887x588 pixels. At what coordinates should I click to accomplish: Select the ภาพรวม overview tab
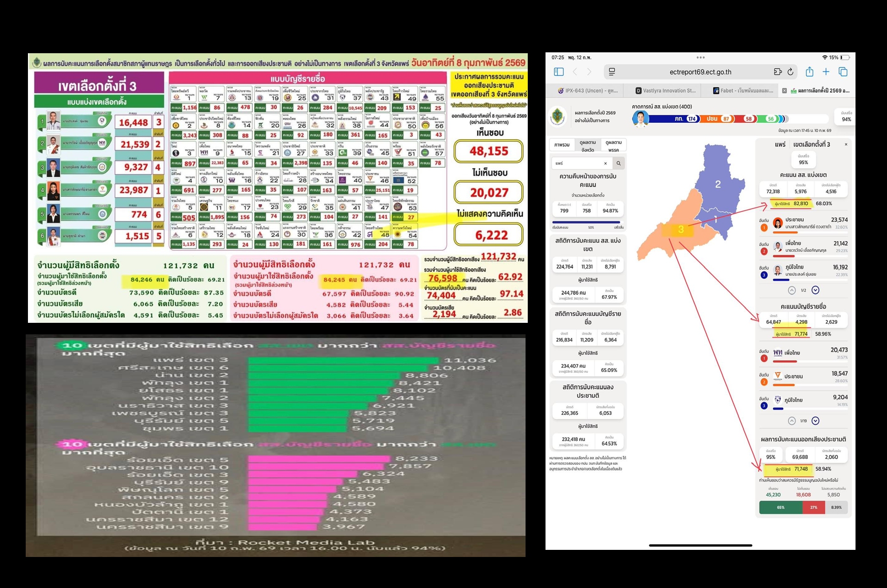click(562, 145)
